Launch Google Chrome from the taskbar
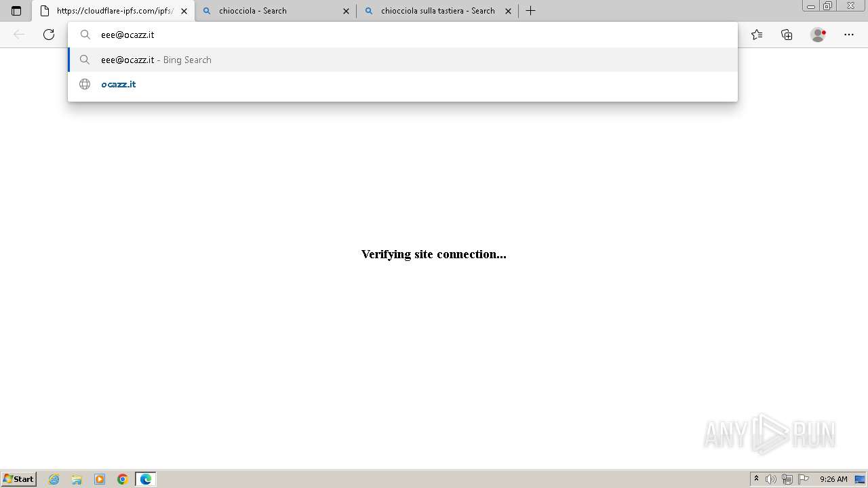868x488 pixels. click(x=123, y=479)
